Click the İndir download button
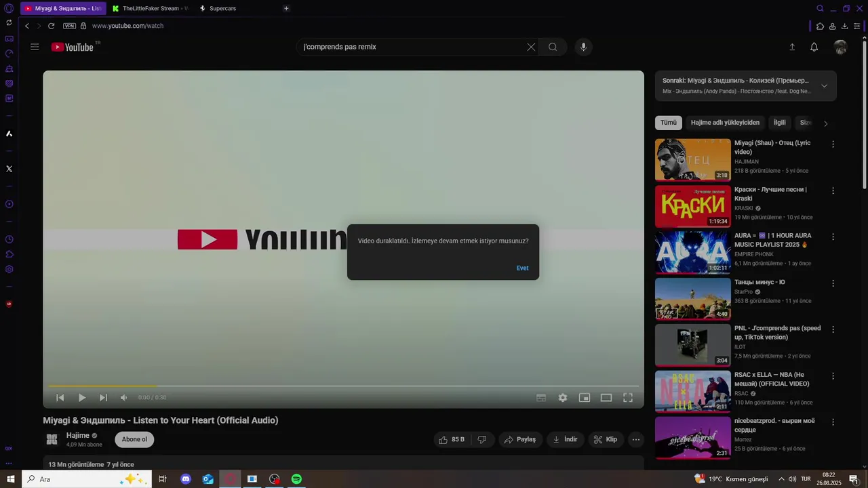This screenshot has height=488, width=868. pos(566,439)
